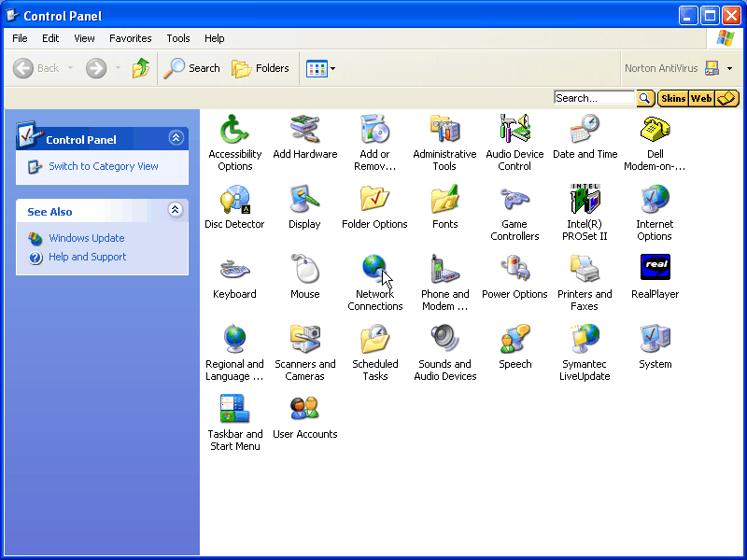The image size is (747, 560).
Task: Go up one folder level
Action: point(141,68)
